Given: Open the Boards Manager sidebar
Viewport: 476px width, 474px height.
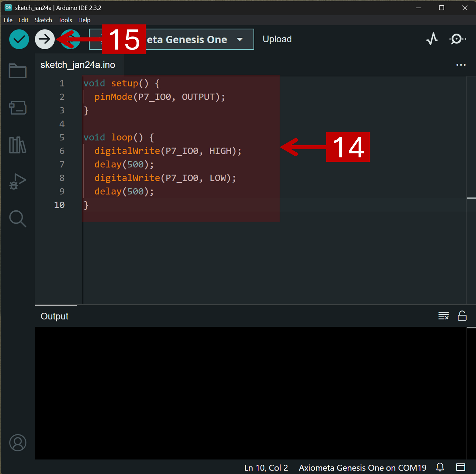Looking at the screenshot, I should click(x=18, y=108).
